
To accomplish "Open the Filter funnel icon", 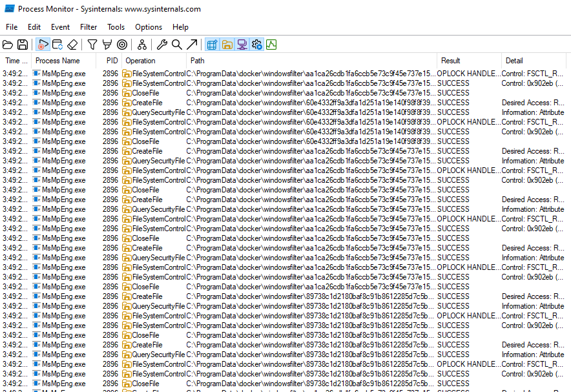I will pos(92,45).
